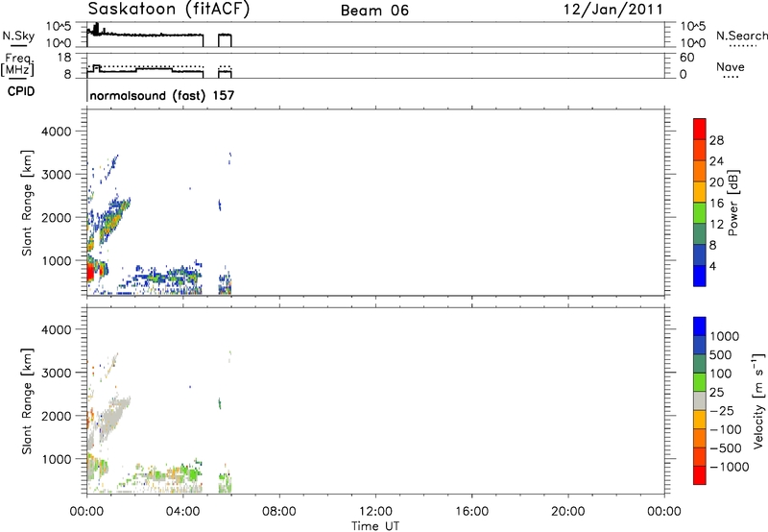Click the red high-power echo near 00:00

point(90,271)
